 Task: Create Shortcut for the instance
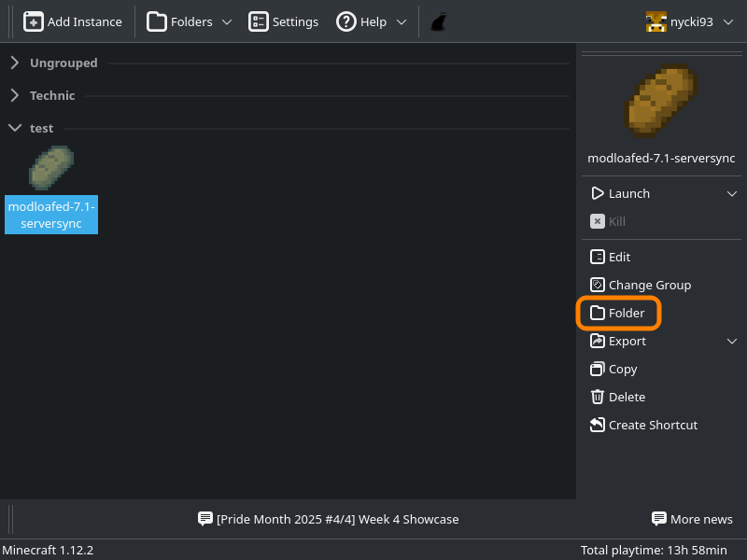(643, 425)
